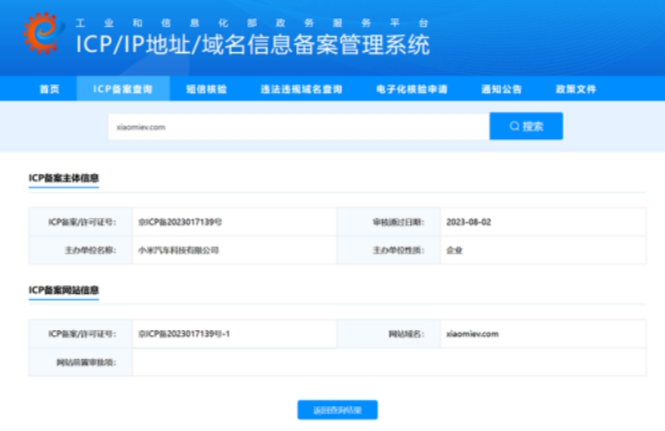Click website domain value xiaomiev.com in table

click(472, 333)
